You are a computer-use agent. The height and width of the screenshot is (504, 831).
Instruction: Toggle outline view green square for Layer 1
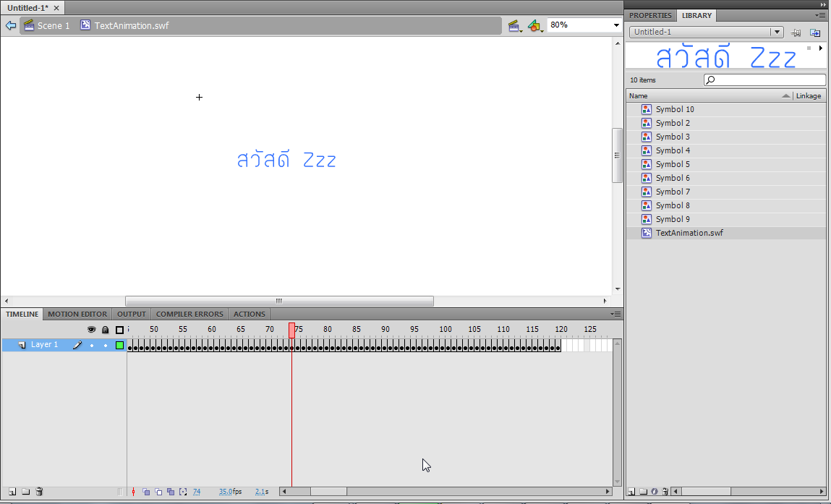[x=120, y=346]
